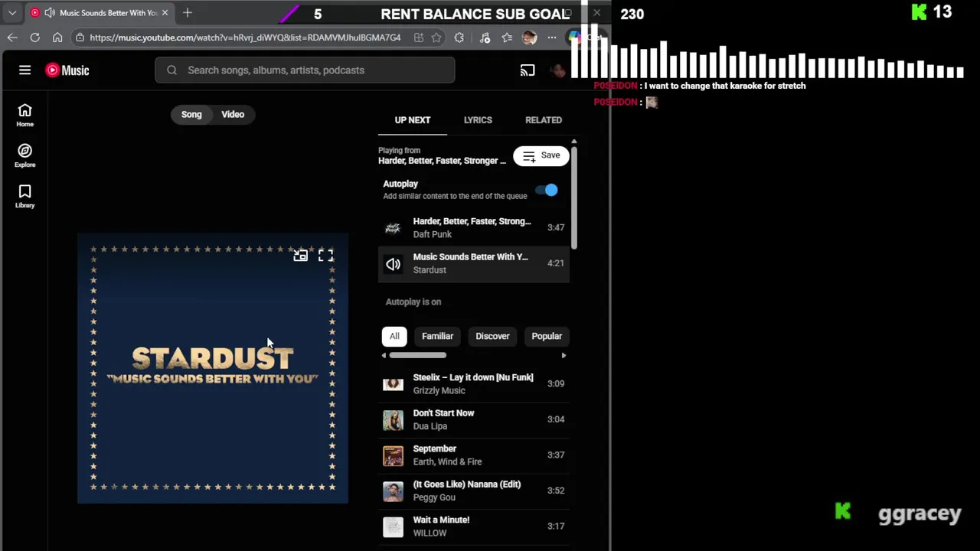This screenshot has height=551, width=980.
Task: Click the September track thumbnail
Action: tap(393, 456)
